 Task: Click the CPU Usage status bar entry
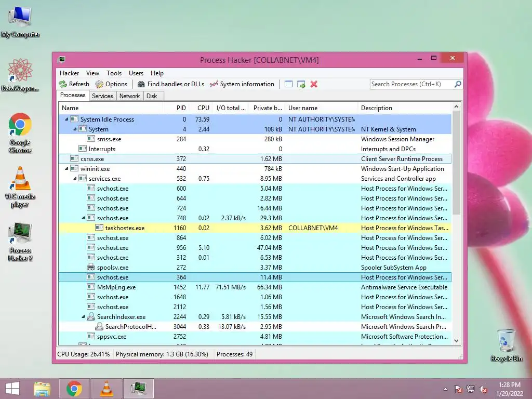point(84,354)
